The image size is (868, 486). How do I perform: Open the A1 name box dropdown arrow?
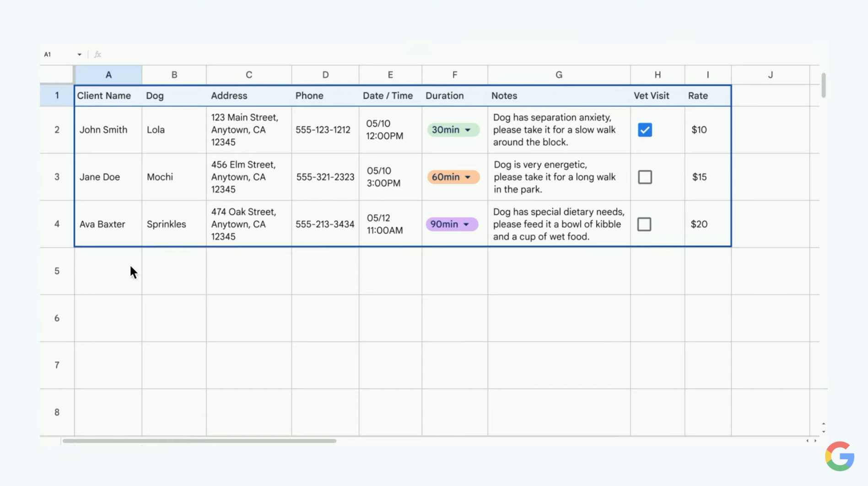coord(79,54)
